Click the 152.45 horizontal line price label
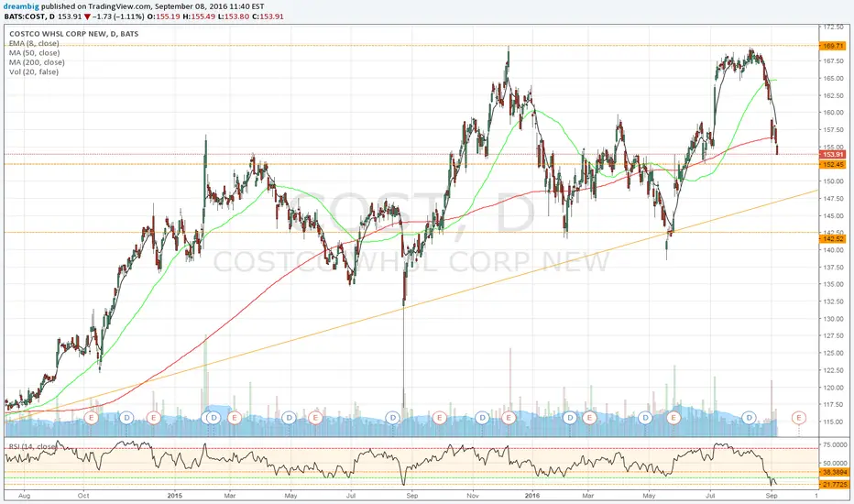Viewport: 854px width, 504px height. (833, 165)
